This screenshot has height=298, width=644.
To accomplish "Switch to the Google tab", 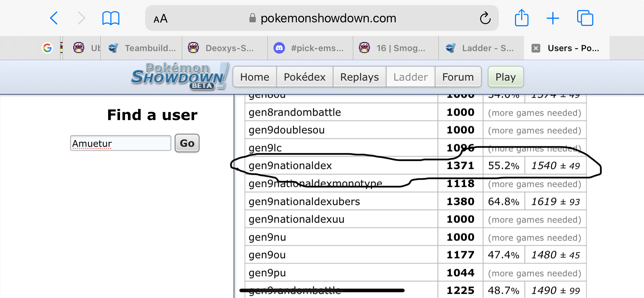I will click(47, 48).
